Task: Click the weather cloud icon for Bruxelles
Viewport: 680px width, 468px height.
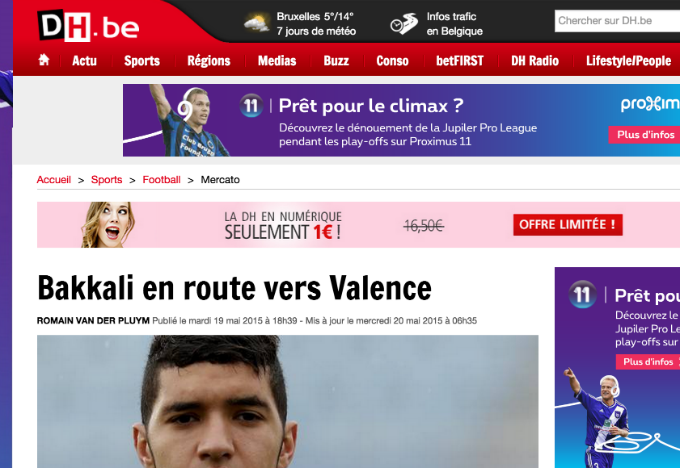Action: tap(257, 23)
